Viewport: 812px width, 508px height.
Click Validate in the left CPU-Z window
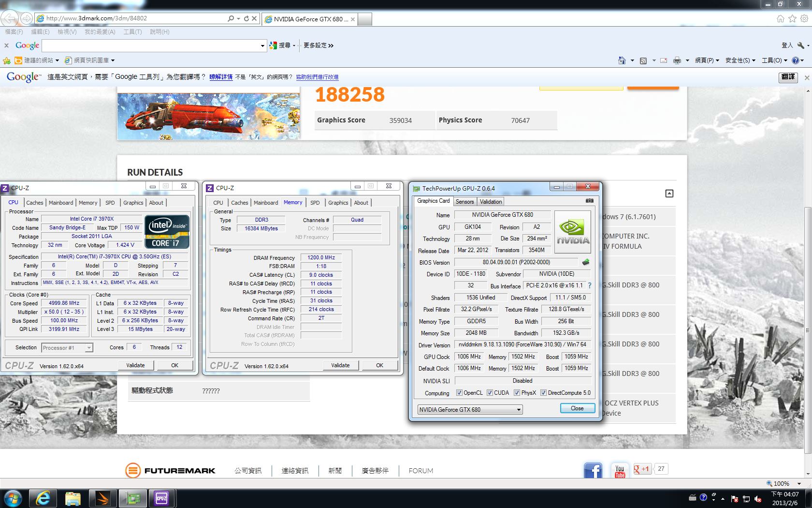(x=135, y=365)
